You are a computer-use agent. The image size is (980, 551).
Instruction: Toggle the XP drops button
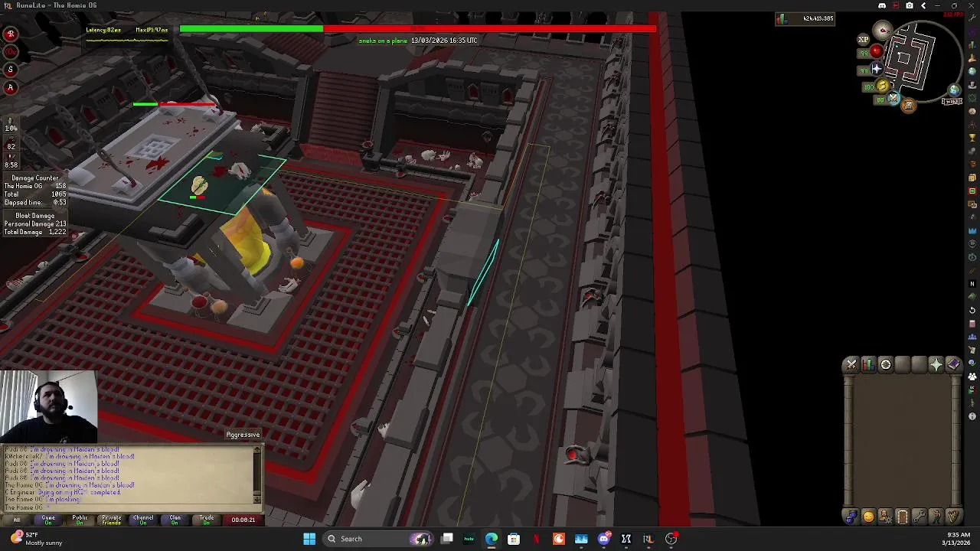point(864,40)
